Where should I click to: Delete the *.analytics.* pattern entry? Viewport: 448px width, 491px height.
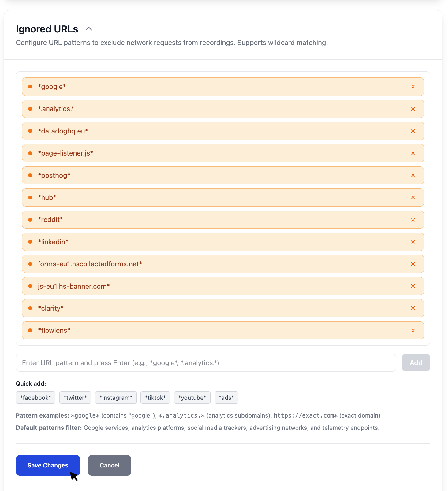pos(413,109)
